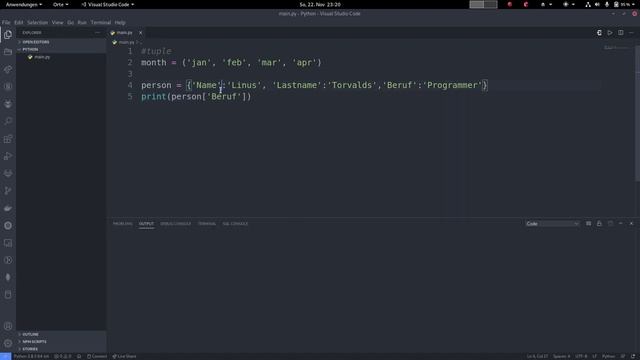Open the Run and Debug view

pos(8,156)
